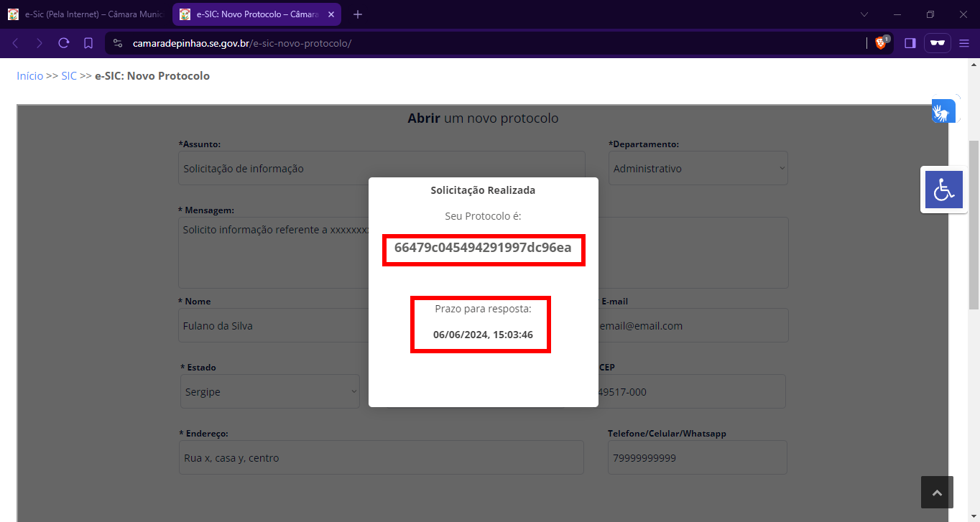This screenshot has width=980, height=522.
Task: Expand the Departamento dropdown
Action: 698,169
